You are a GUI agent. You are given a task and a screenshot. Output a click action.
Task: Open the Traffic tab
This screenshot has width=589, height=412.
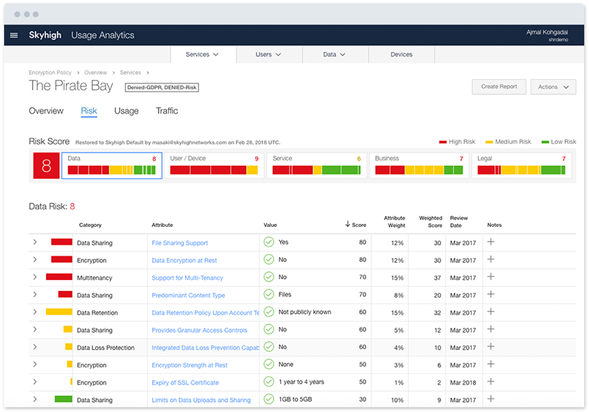(x=167, y=111)
